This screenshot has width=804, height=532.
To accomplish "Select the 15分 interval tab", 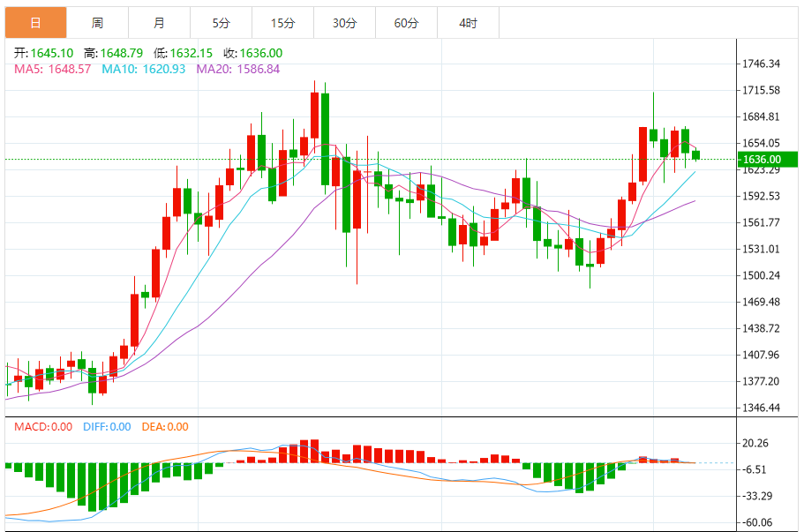I will point(282,23).
